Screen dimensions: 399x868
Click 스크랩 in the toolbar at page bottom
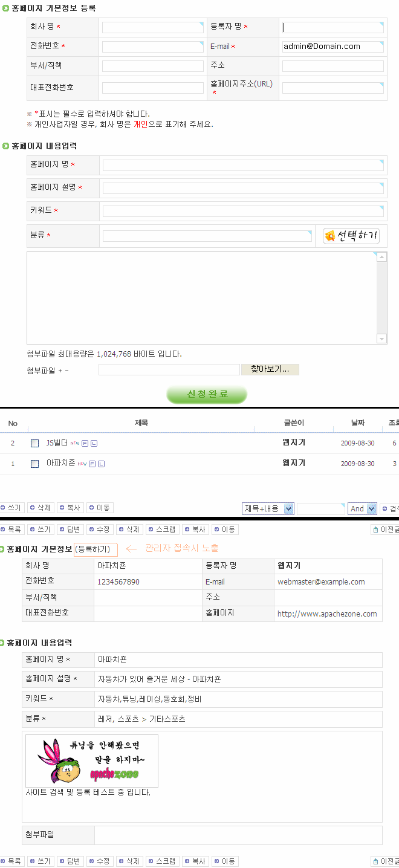162,861
